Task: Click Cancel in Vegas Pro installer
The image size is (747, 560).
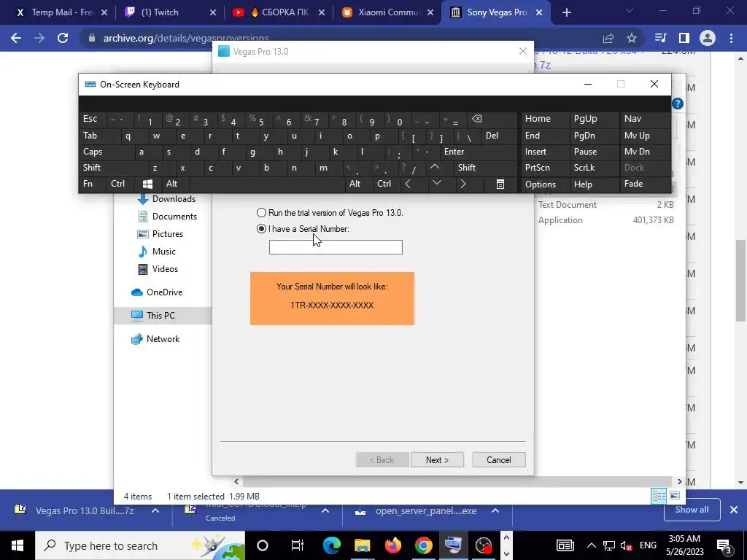Action: (x=499, y=459)
